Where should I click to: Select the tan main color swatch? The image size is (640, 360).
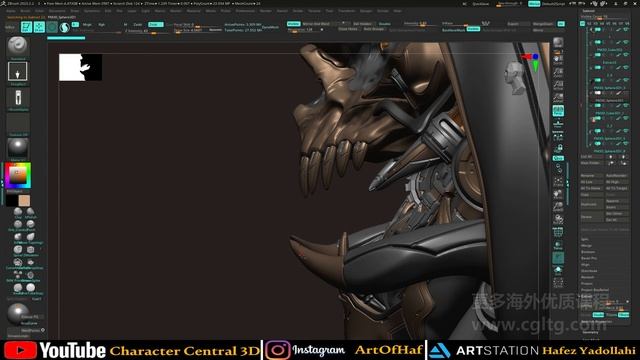(24, 200)
